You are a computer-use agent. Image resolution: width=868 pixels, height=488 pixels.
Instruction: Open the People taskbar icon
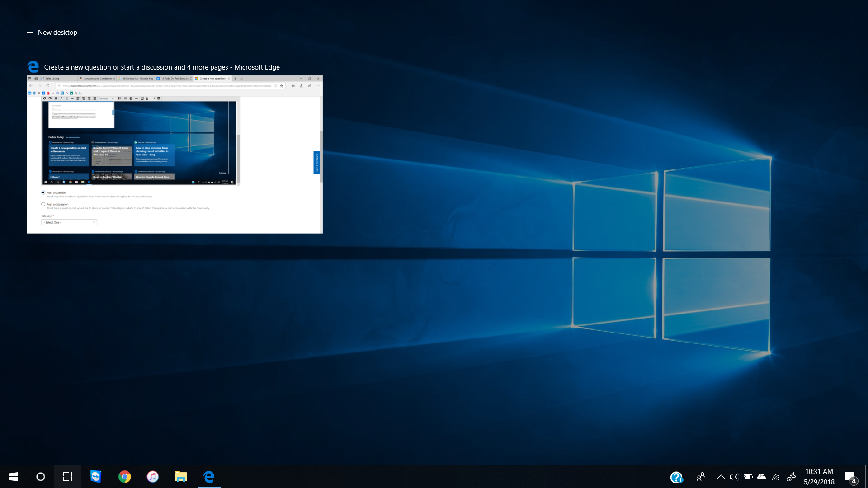[x=701, y=477]
